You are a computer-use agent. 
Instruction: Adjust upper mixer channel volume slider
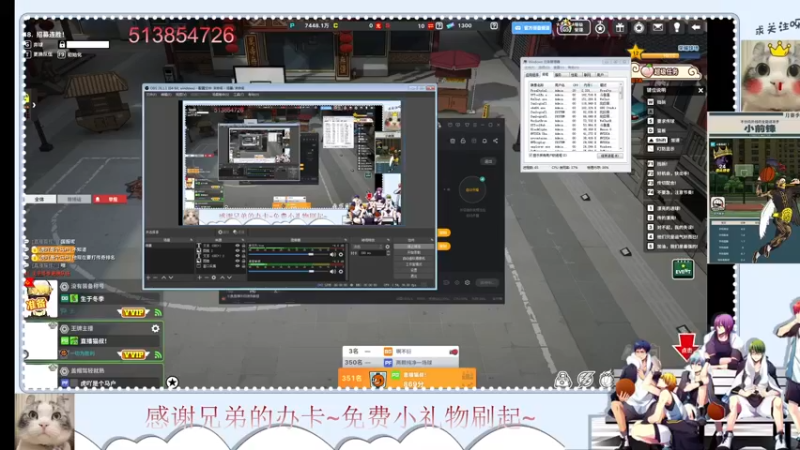(289, 254)
